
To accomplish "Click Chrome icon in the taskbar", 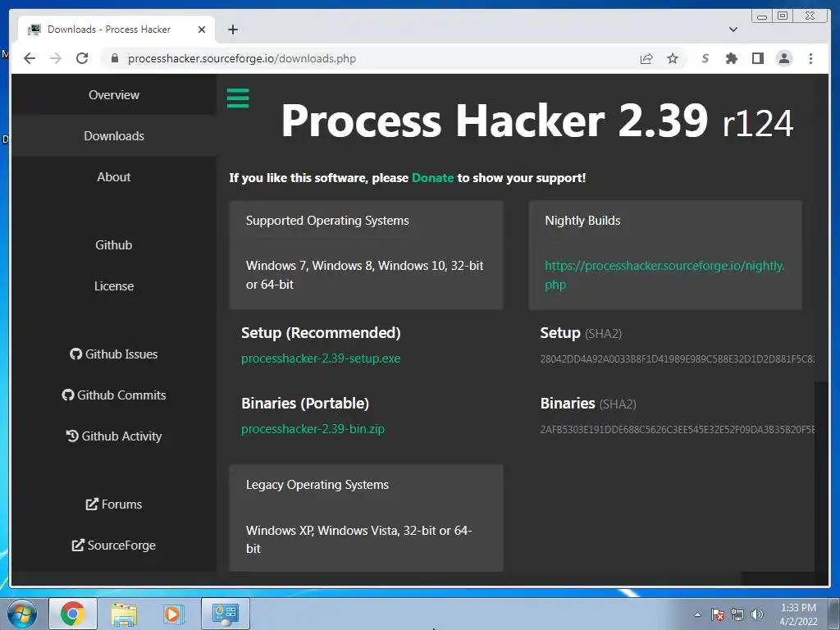I will point(73,614).
